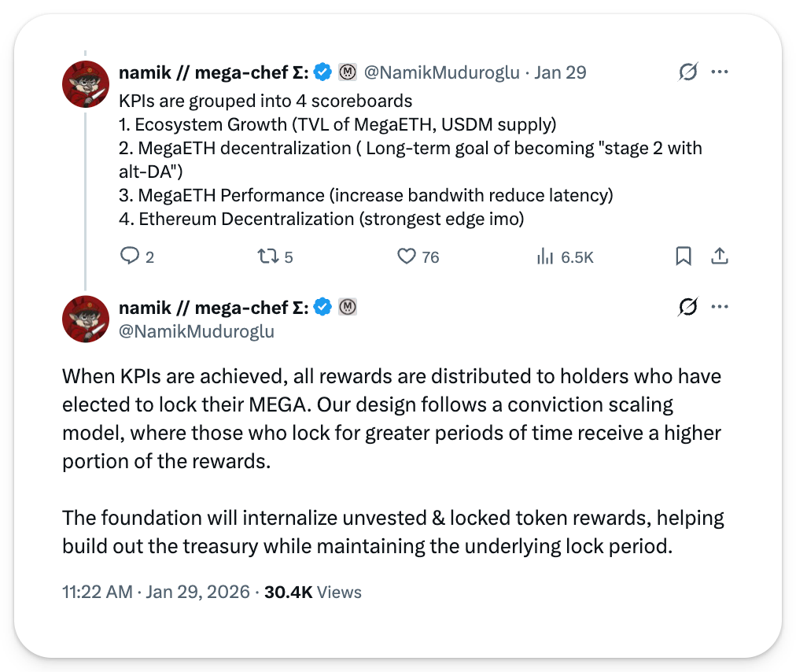
Task: Click the blue verified badge in second tweet
Action: click(x=322, y=308)
